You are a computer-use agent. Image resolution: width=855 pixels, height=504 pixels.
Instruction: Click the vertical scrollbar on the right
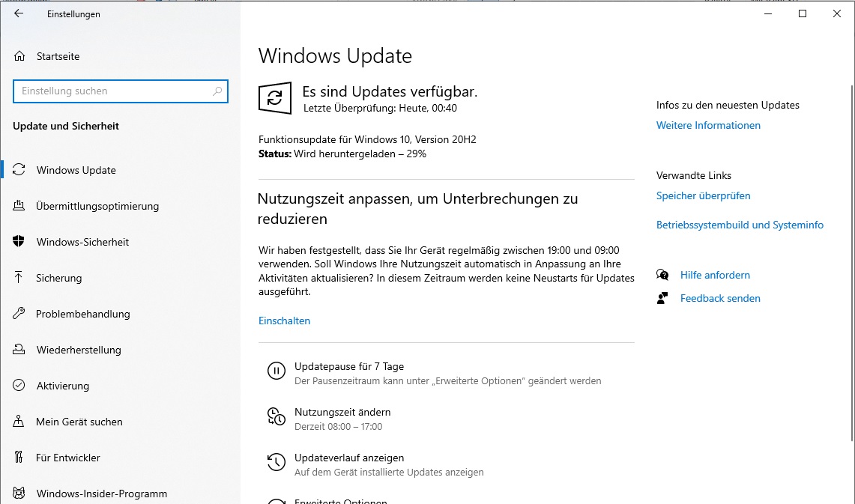tap(852, 263)
